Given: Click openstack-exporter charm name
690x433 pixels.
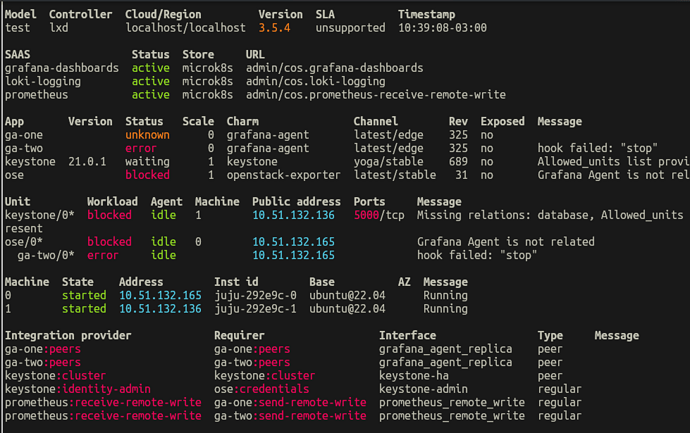Looking at the screenshot, I should 283,175.
